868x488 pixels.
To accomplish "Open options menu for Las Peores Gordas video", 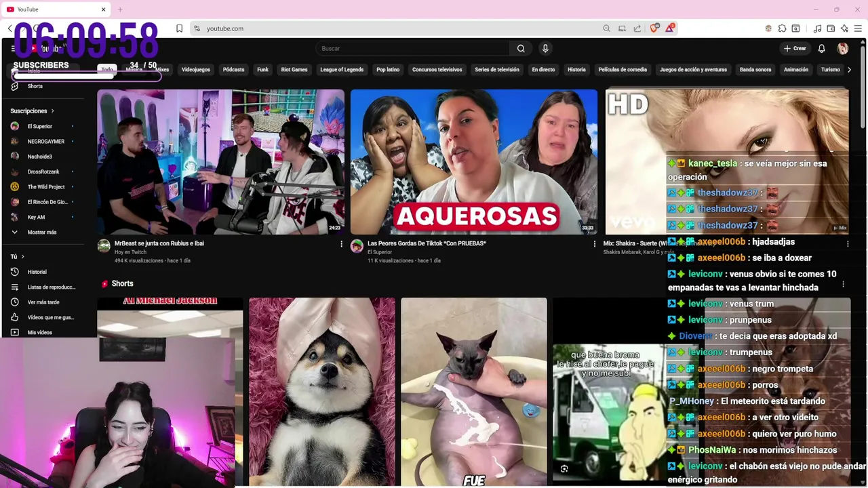I will (595, 244).
